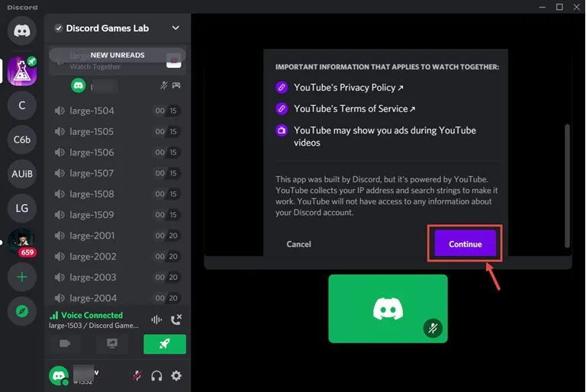586x392 pixels.
Task: Join voice channel large-1508
Action: click(x=117, y=194)
